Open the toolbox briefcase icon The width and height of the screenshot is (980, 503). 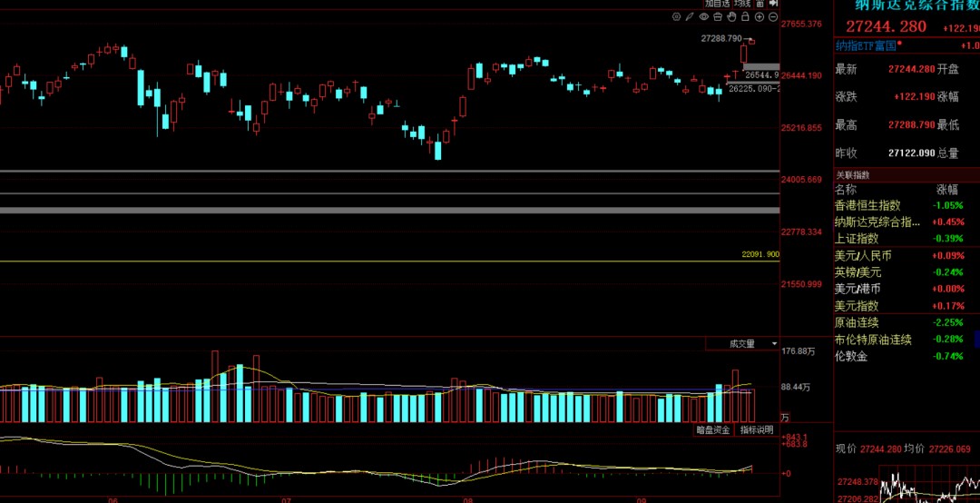coord(718,17)
